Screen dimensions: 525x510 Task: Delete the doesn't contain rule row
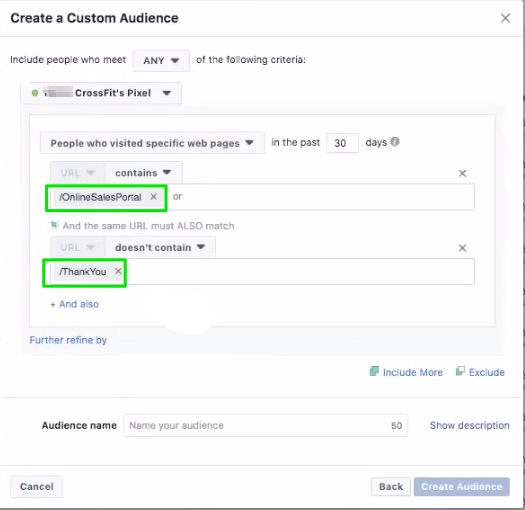click(x=462, y=248)
